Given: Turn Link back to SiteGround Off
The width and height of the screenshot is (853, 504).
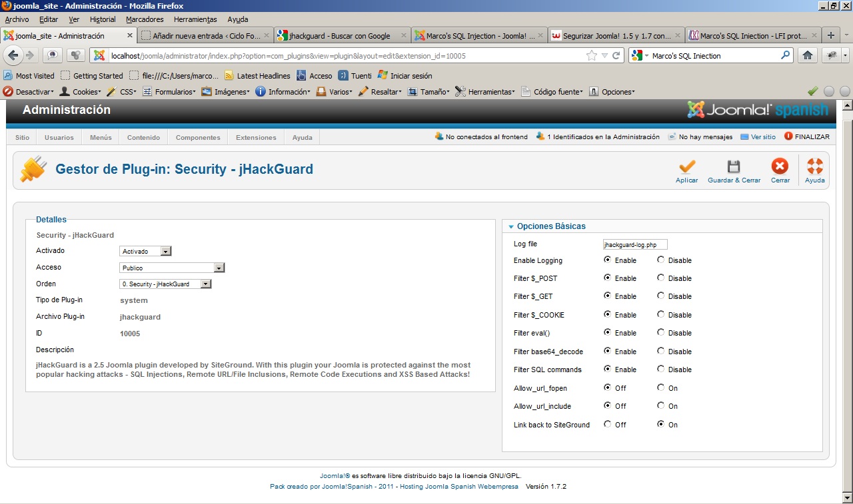Looking at the screenshot, I should [607, 424].
